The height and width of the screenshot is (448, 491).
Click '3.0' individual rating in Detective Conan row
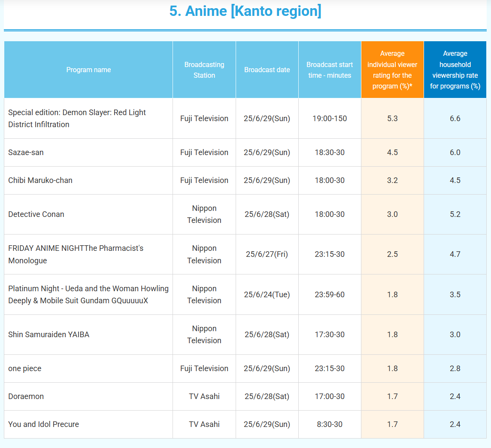[x=392, y=214]
